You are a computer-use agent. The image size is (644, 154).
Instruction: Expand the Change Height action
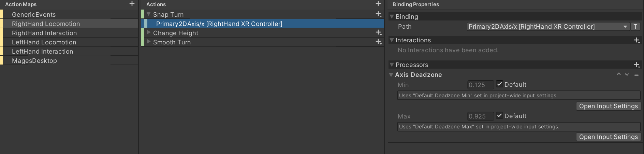click(149, 32)
